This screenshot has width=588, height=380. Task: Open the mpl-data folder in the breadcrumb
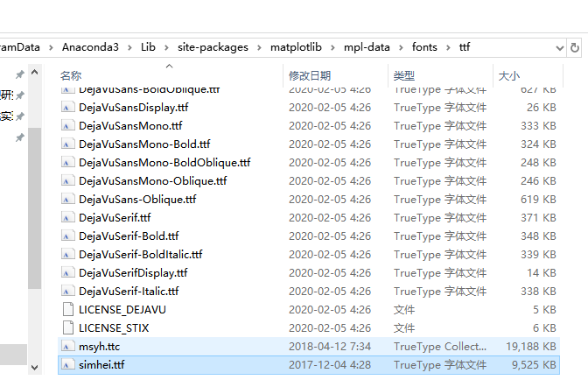click(x=367, y=47)
